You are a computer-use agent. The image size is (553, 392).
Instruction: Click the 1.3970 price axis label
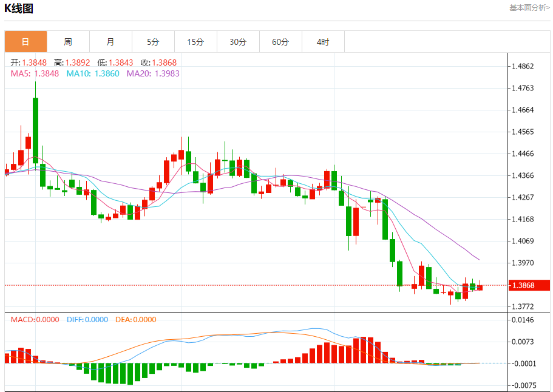click(523, 263)
